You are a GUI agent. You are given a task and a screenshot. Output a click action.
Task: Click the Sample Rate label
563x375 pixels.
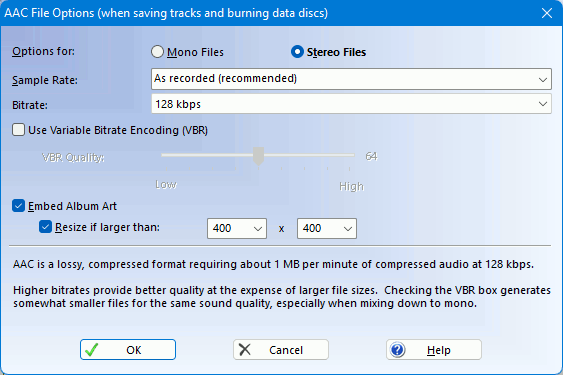(45, 80)
